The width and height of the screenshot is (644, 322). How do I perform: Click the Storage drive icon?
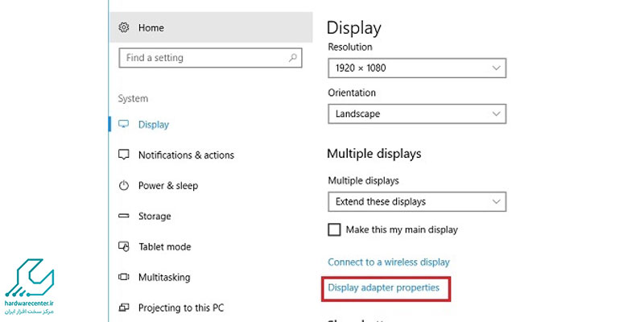pyautogui.click(x=124, y=216)
